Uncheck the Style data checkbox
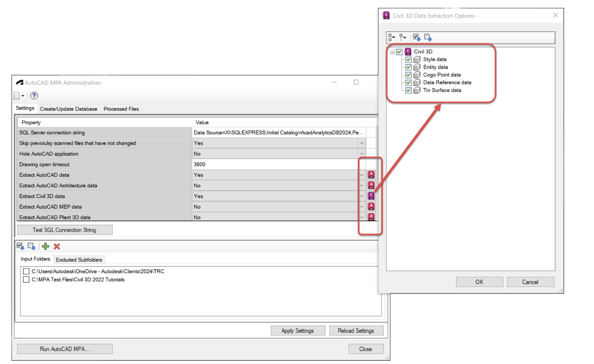Image resolution: width=594 pixels, height=364 pixels. 409,59
